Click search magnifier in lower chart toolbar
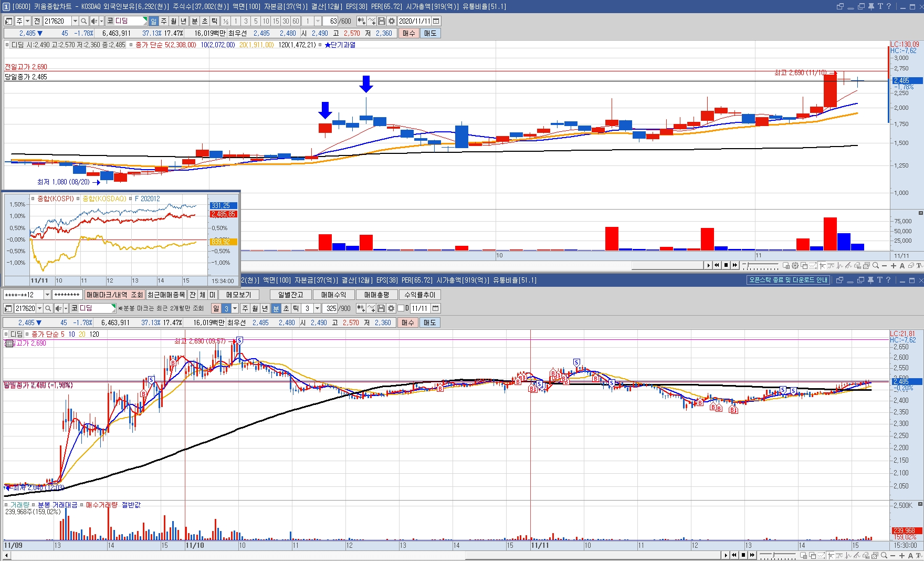The height and width of the screenshot is (562, 924). click(48, 308)
